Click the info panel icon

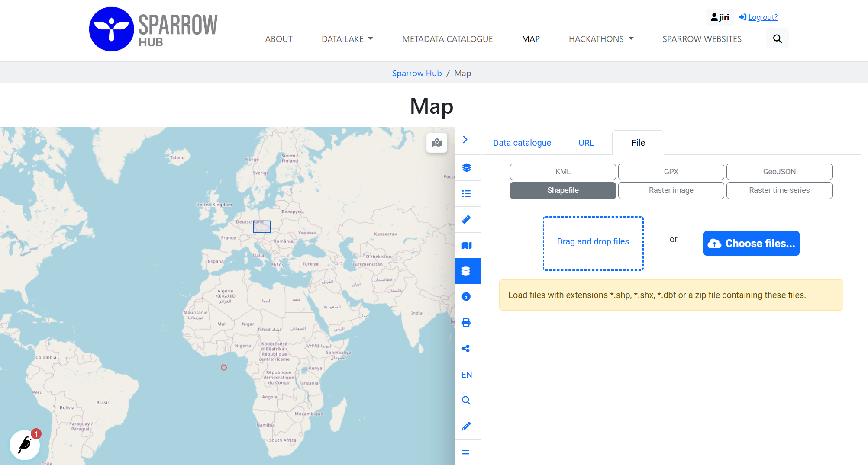pyautogui.click(x=468, y=297)
